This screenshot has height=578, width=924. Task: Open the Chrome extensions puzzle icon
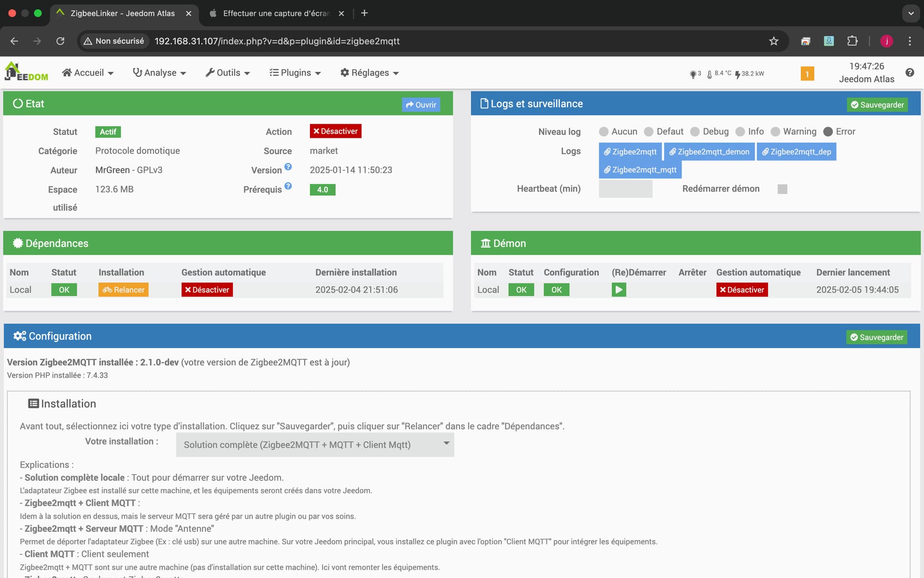(852, 41)
